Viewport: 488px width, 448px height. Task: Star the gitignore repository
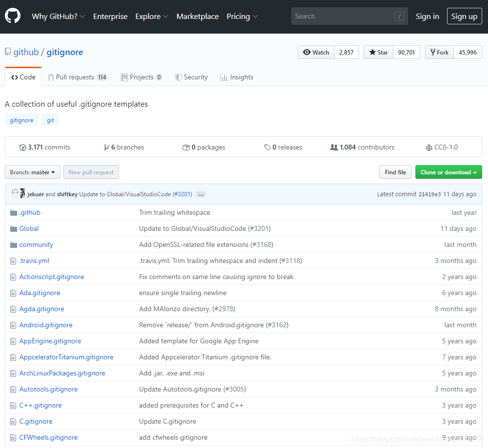pos(378,52)
